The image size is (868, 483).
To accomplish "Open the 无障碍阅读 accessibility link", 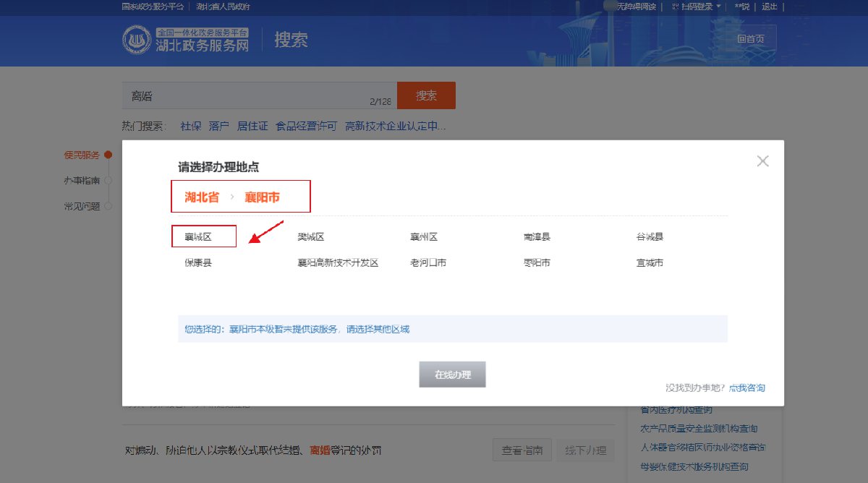I will click(637, 7).
